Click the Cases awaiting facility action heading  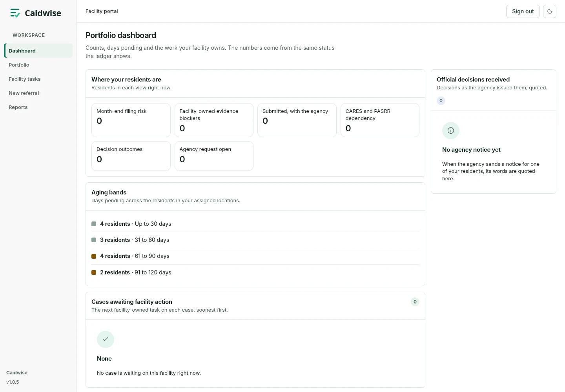(x=132, y=302)
